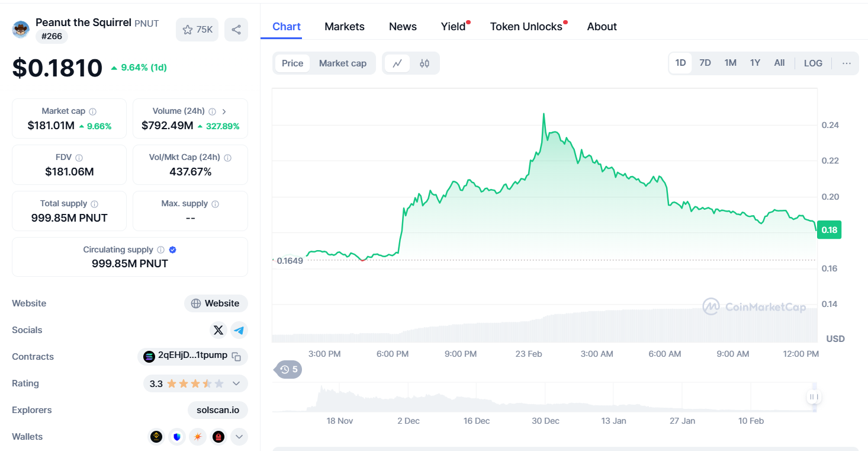
Task: Click the Max. supply info icon
Action: coord(216,204)
